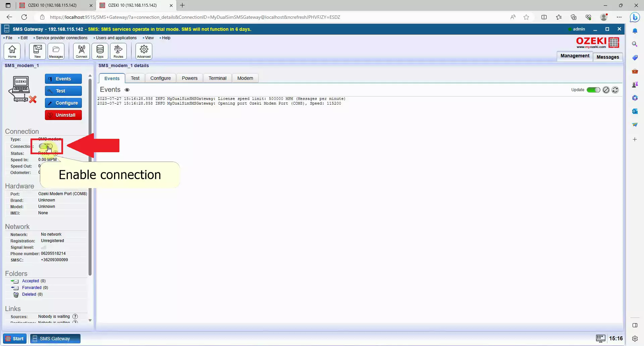
Task: Open the View menu
Action: (149, 38)
